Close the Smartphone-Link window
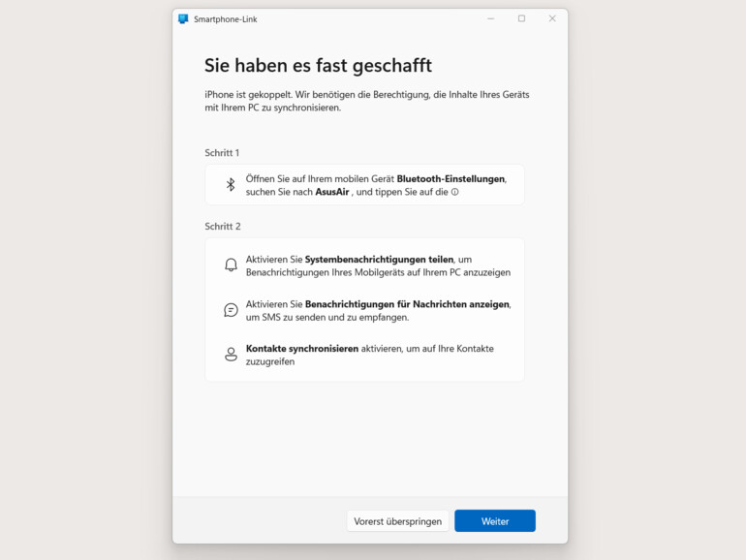 coord(552,18)
